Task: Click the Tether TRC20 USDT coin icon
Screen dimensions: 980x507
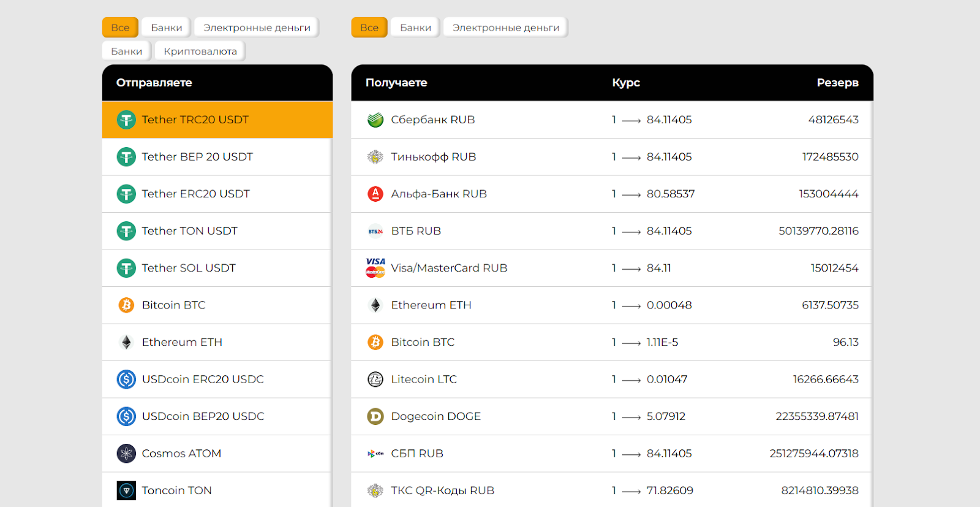Action: pyautogui.click(x=126, y=120)
